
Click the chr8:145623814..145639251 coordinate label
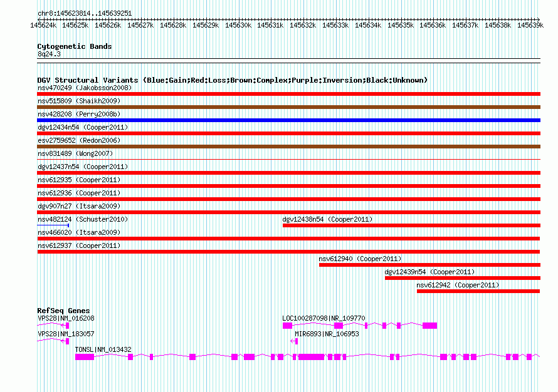[85, 14]
